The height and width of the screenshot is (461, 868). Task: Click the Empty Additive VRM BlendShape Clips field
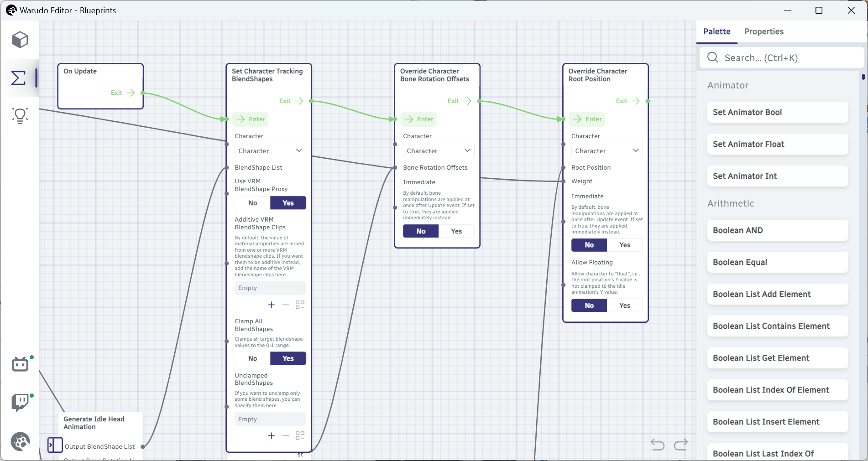(270, 288)
